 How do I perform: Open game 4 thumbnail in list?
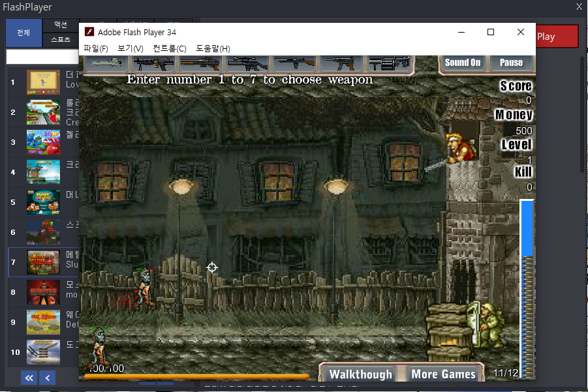[43, 172]
